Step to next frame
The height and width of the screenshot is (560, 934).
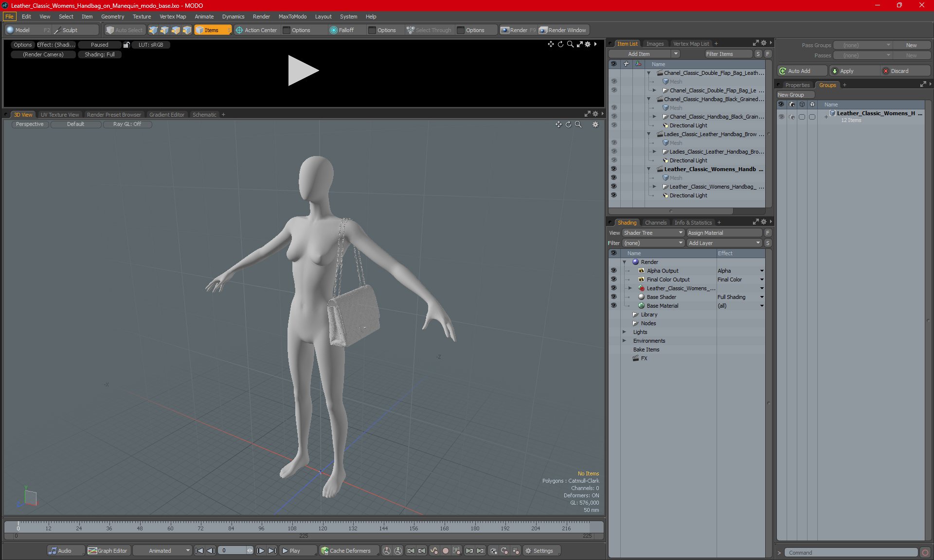coord(261,551)
